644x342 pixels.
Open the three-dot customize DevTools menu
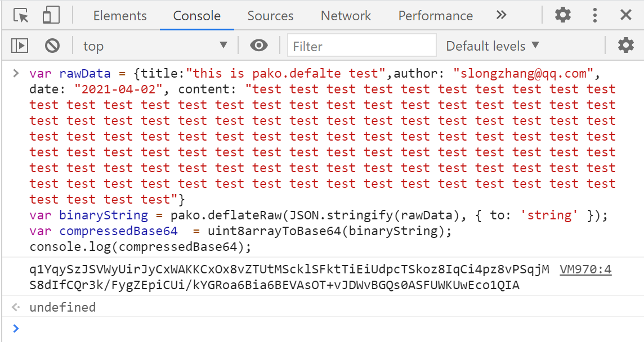click(594, 15)
